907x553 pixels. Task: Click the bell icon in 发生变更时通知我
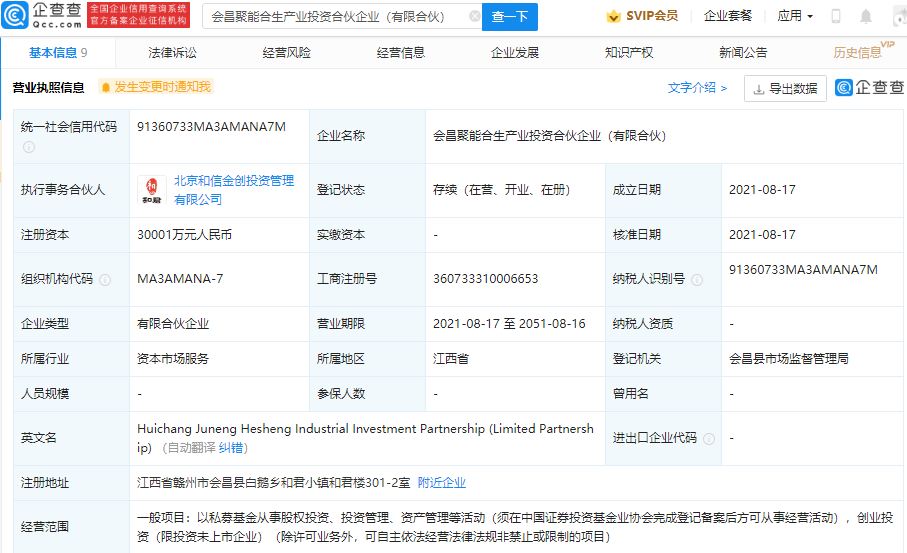click(106, 87)
